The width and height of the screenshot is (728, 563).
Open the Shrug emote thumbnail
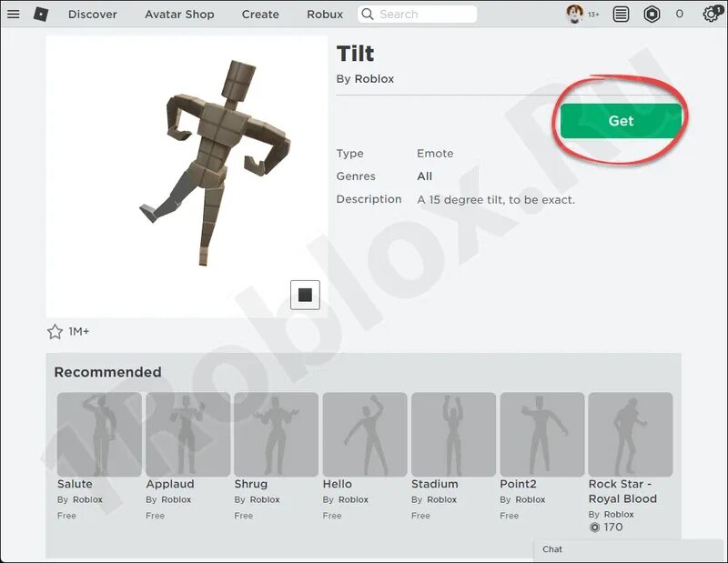[x=277, y=435]
